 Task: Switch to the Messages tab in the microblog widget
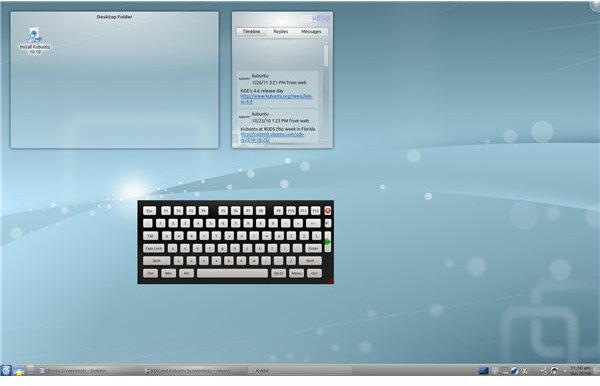pyautogui.click(x=311, y=31)
